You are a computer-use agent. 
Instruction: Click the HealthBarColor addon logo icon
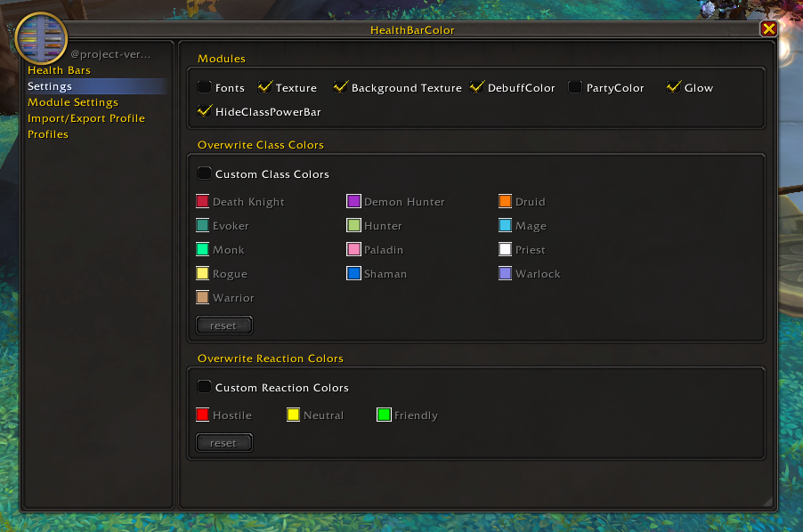(x=41, y=39)
